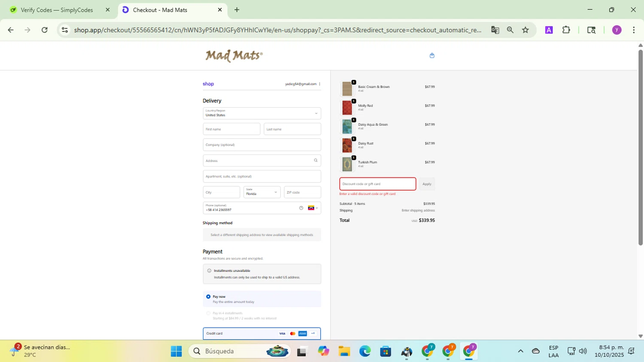Click the address search magnifier icon
Screen dimensions: 644x362
[x=316, y=161]
